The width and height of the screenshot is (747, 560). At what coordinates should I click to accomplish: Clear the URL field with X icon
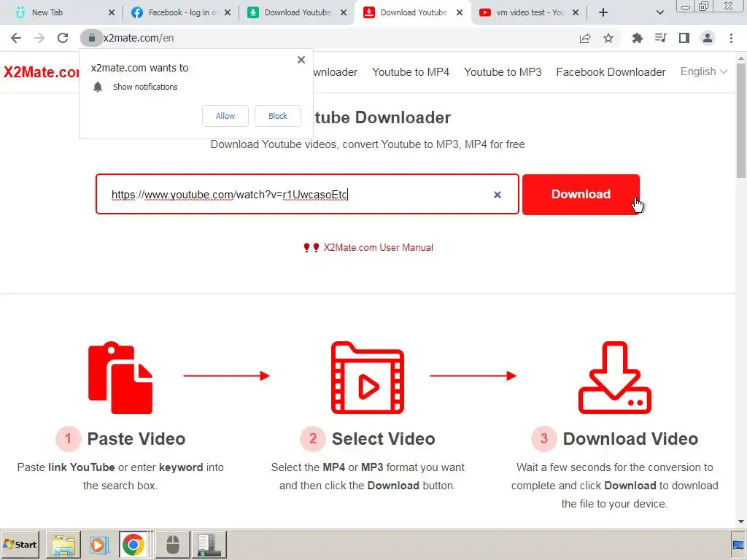[498, 194]
